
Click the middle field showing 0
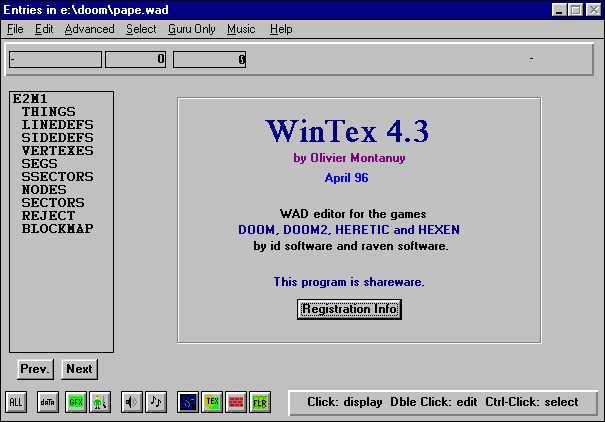click(x=135, y=59)
